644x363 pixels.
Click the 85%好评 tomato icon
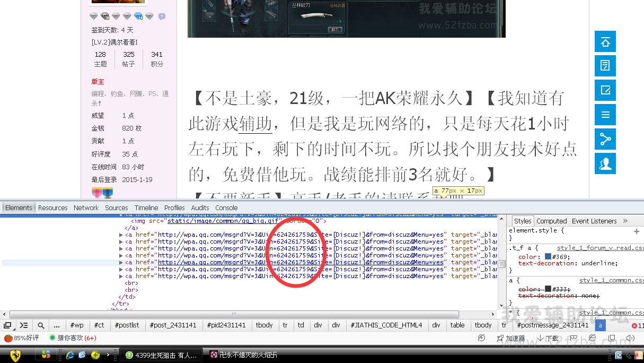tap(8, 338)
